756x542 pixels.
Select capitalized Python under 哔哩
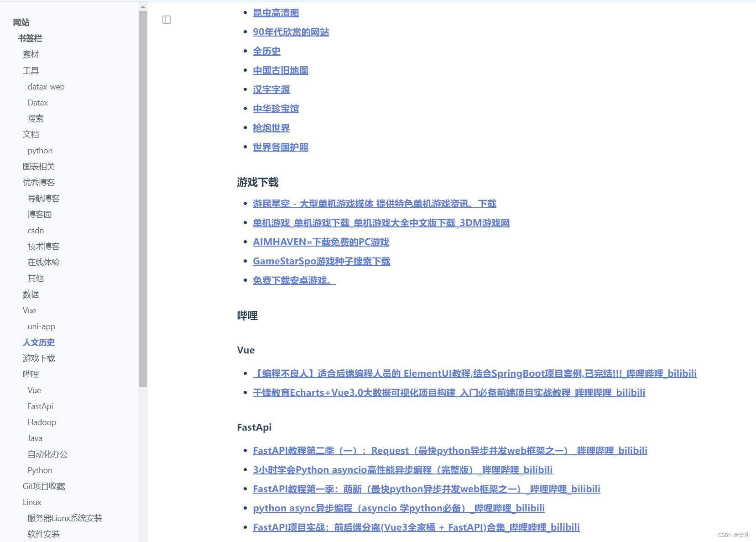click(x=40, y=470)
